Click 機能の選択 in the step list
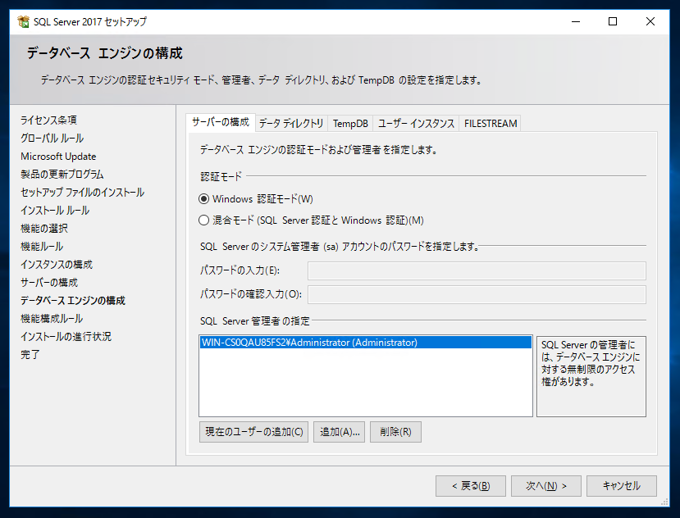This screenshot has width=680, height=518. tap(44, 229)
